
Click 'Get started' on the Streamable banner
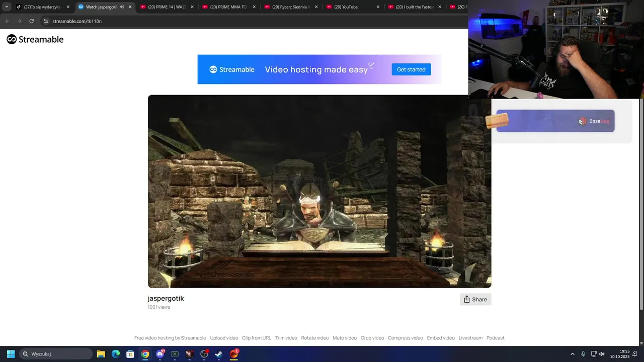(x=411, y=69)
